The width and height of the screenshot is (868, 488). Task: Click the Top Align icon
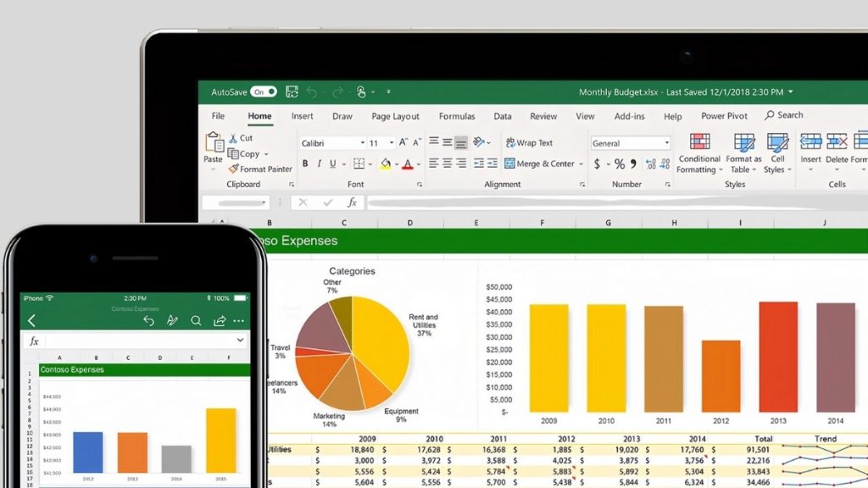[434, 141]
